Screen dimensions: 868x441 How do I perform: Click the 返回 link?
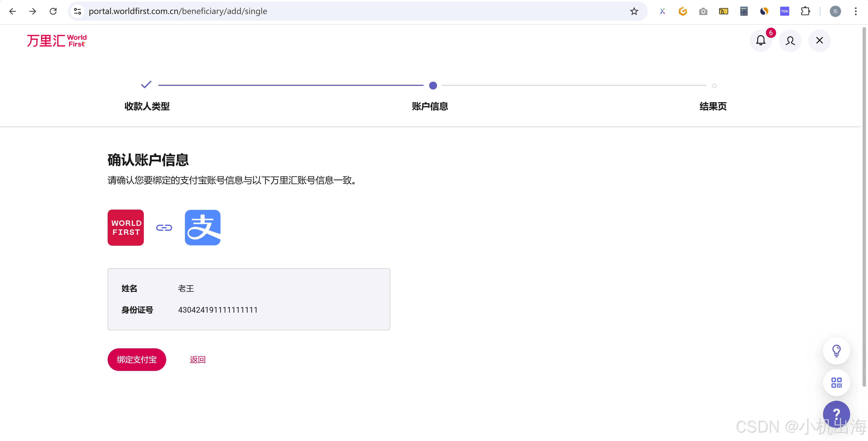[x=197, y=359]
